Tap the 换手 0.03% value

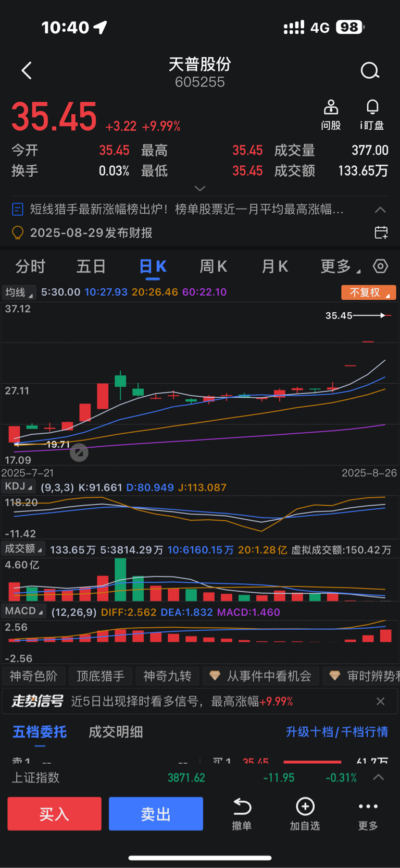114,170
